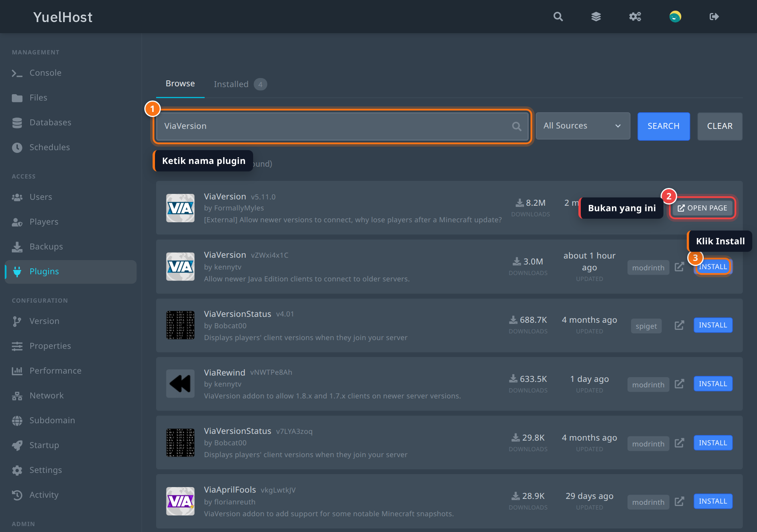Click the YuelHost logo text
This screenshot has height=532, width=757.
tap(63, 17)
